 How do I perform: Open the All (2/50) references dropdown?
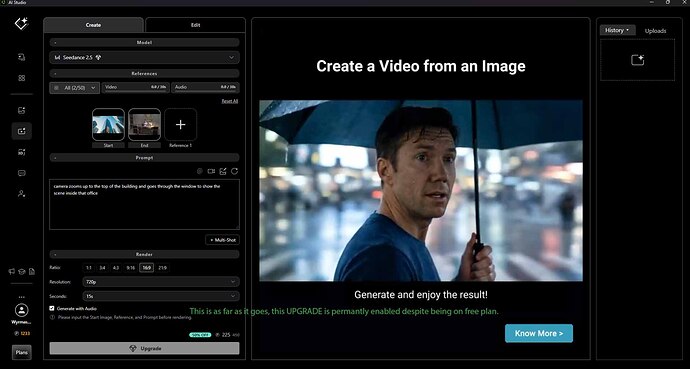(x=74, y=88)
